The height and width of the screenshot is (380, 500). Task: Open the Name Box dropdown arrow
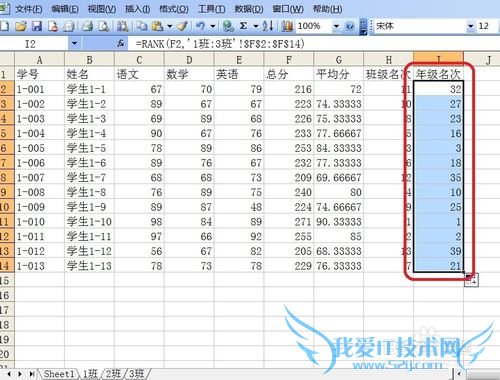point(74,43)
